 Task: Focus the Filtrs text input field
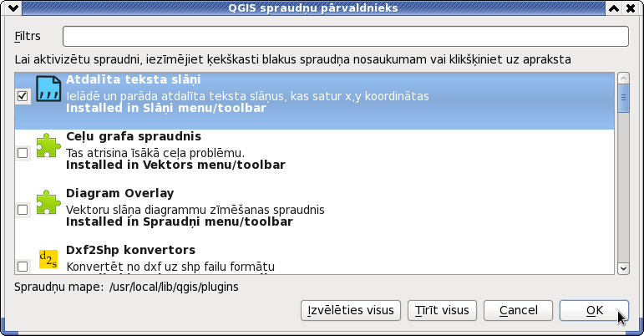[x=346, y=36]
